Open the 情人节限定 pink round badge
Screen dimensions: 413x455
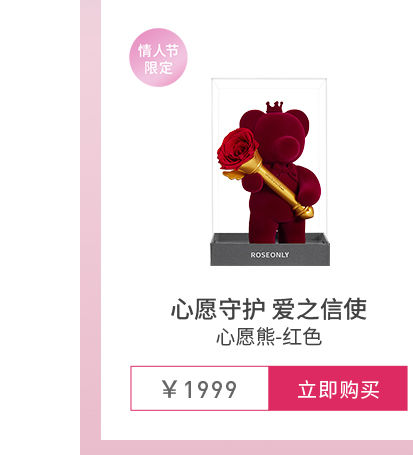[x=158, y=58]
